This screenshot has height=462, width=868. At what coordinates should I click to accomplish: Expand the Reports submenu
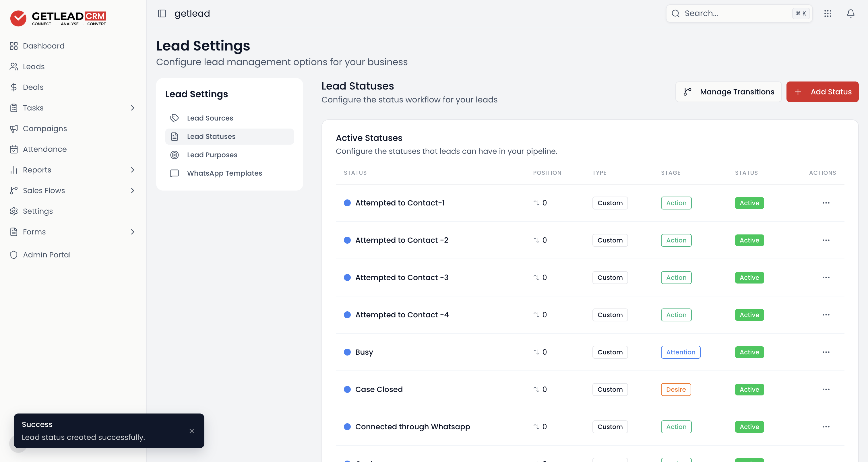tap(132, 170)
